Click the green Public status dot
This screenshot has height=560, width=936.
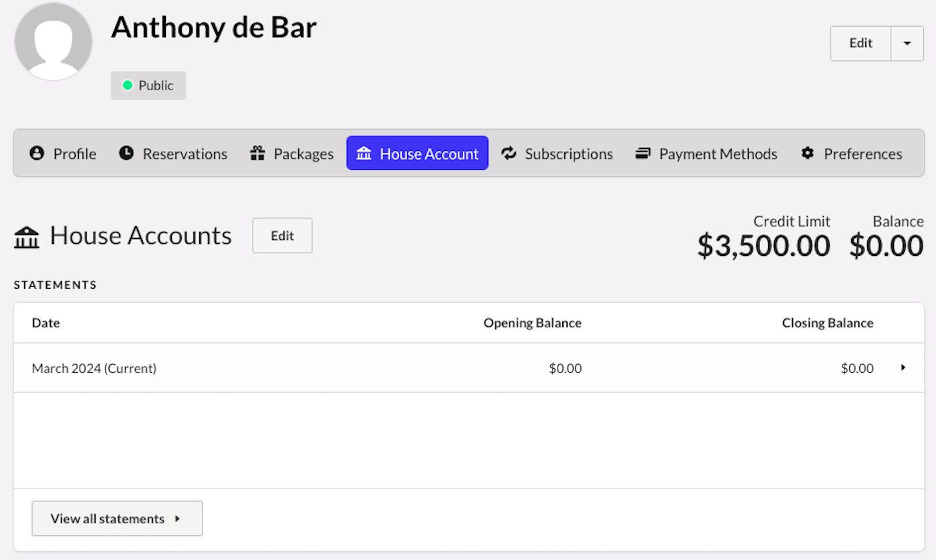tap(127, 86)
